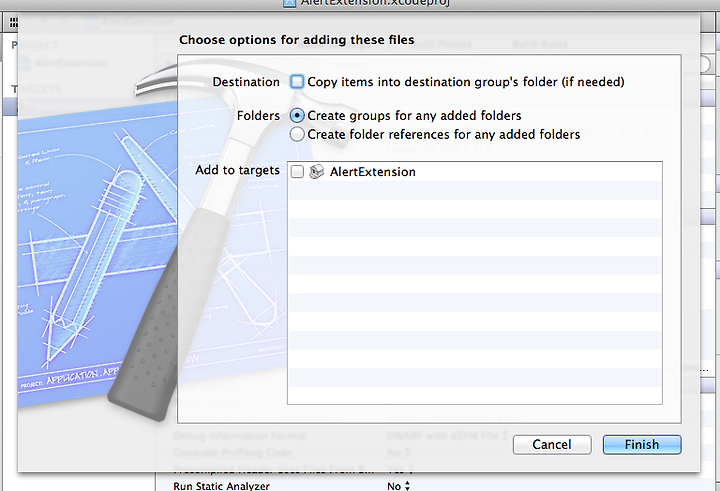Click the AlertExtension.xcodeproj document icon in title bar
The width and height of the screenshot is (720, 491).
click(289, 3)
